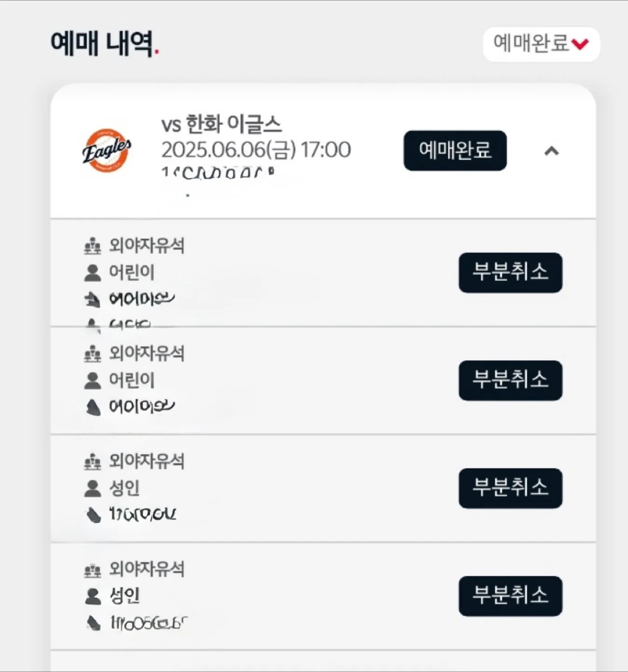Click person icon beside first 성인
The width and height of the screenshot is (628, 672).
point(92,488)
